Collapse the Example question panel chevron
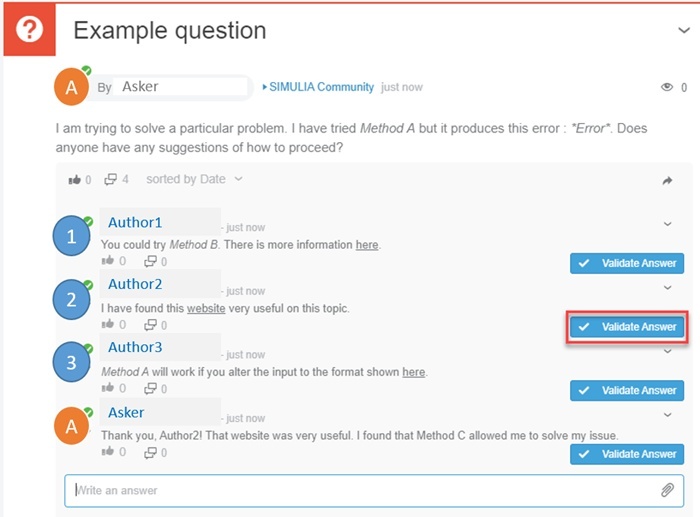The height and width of the screenshot is (517, 700). [684, 30]
